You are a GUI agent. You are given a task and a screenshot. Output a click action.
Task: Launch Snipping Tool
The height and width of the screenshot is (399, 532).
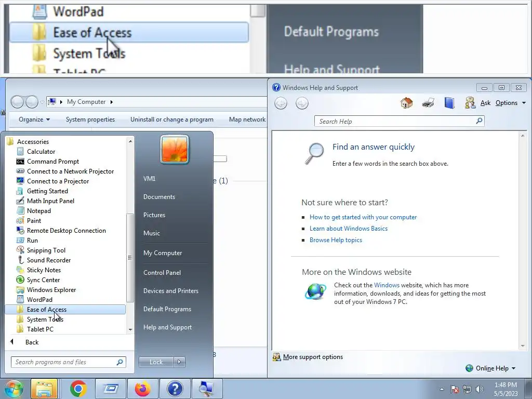pyautogui.click(x=46, y=250)
